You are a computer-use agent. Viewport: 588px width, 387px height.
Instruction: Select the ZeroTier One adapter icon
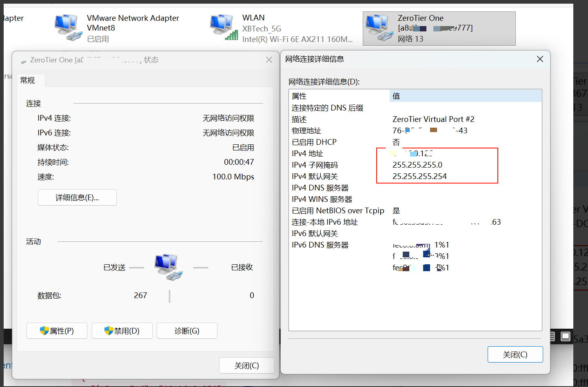[379, 28]
